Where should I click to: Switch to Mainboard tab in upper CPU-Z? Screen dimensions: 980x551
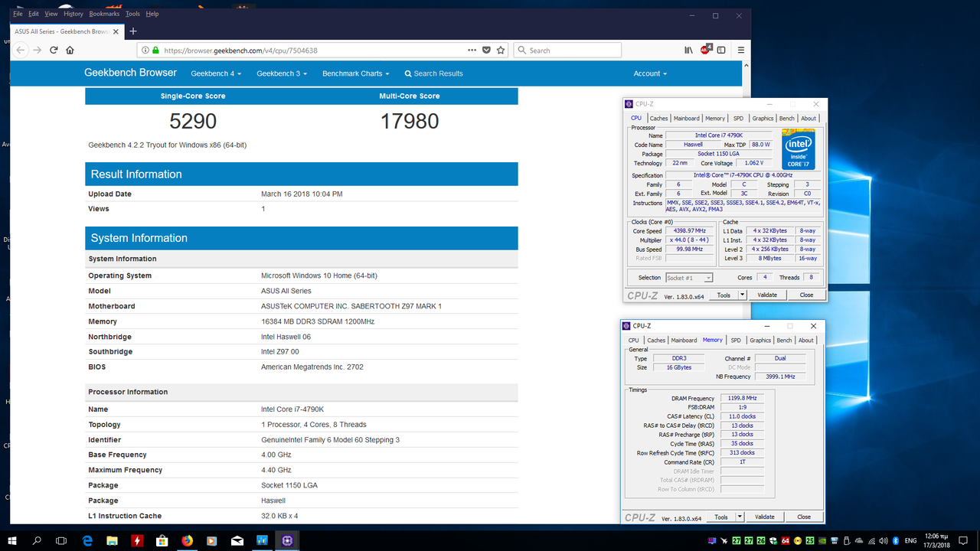[687, 118]
